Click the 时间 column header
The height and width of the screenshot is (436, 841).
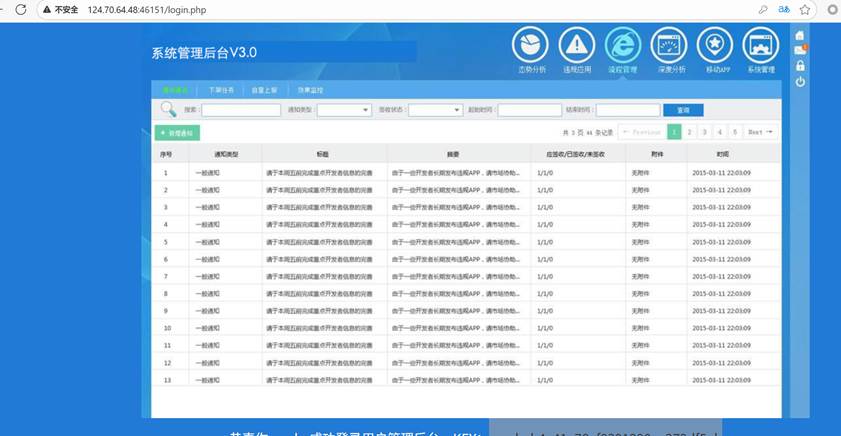coord(722,154)
